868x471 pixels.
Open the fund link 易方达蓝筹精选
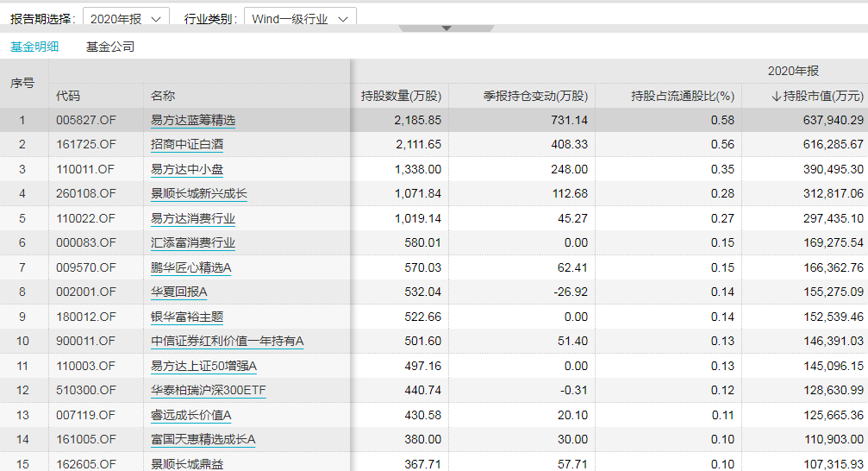pyautogui.click(x=193, y=120)
